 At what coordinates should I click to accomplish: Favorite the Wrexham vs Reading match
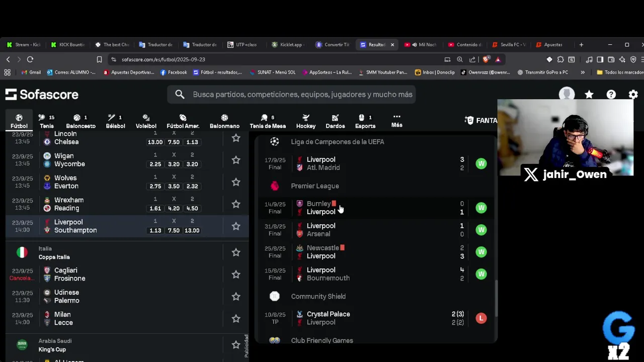point(236,204)
